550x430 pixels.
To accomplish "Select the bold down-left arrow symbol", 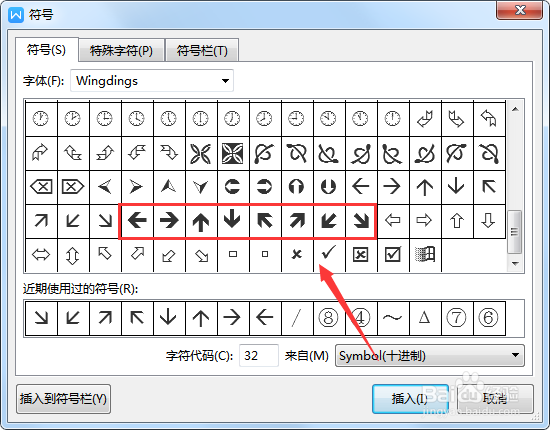I will pyautogui.click(x=329, y=221).
